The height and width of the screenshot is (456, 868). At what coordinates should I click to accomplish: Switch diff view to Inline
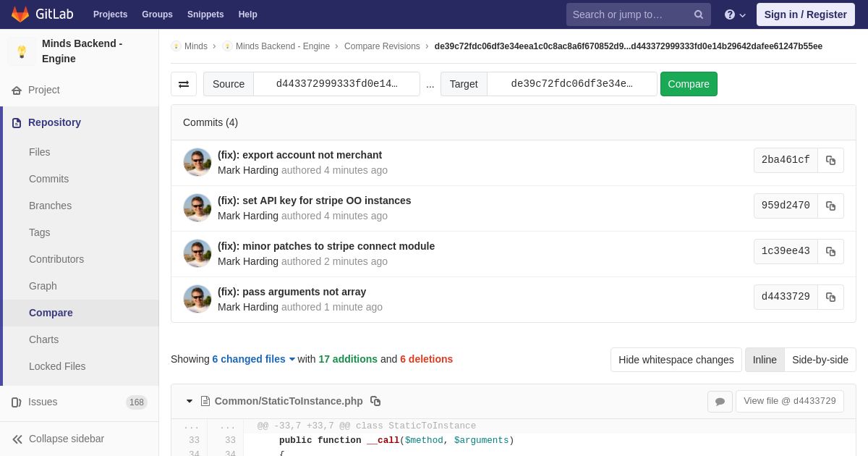765,360
